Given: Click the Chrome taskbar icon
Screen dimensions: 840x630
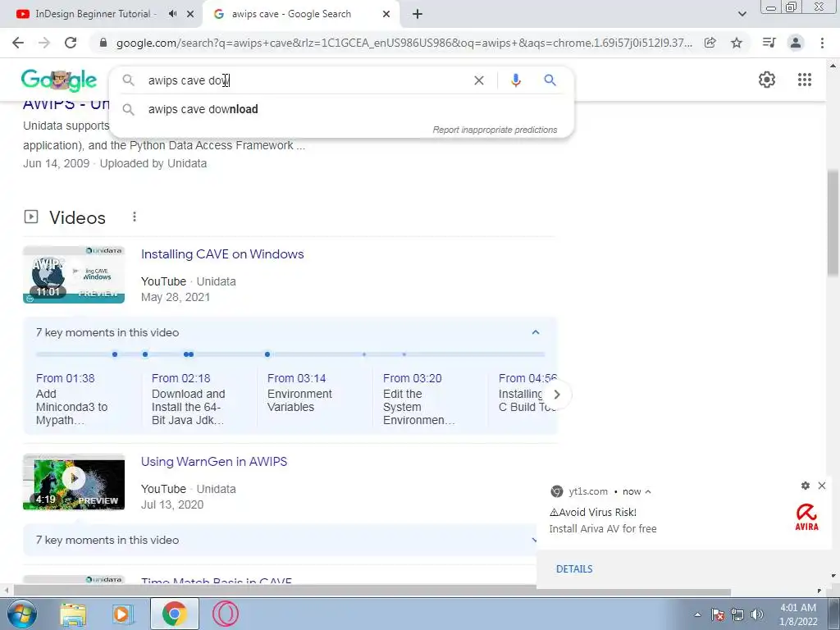Looking at the screenshot, I should [174, 614].
